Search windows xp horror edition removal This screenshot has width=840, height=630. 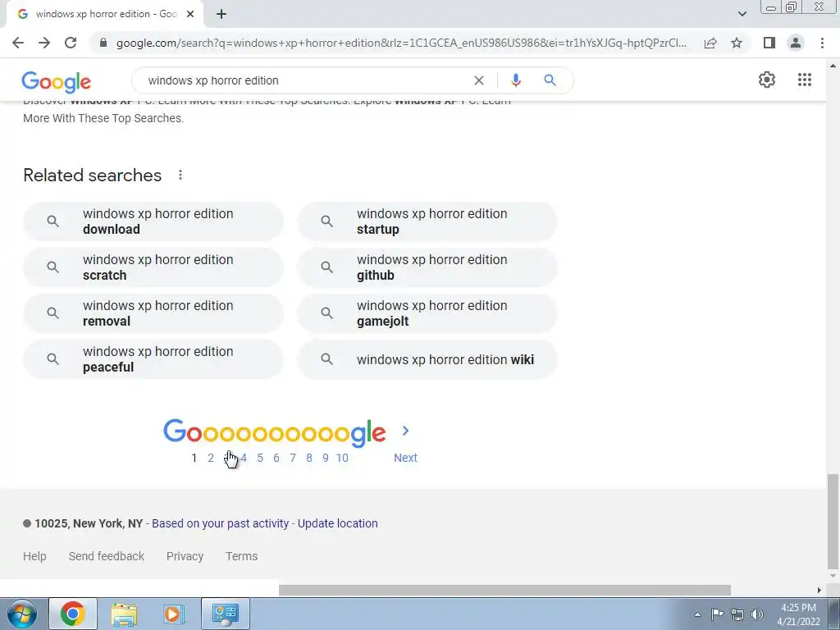pos(153,313)
